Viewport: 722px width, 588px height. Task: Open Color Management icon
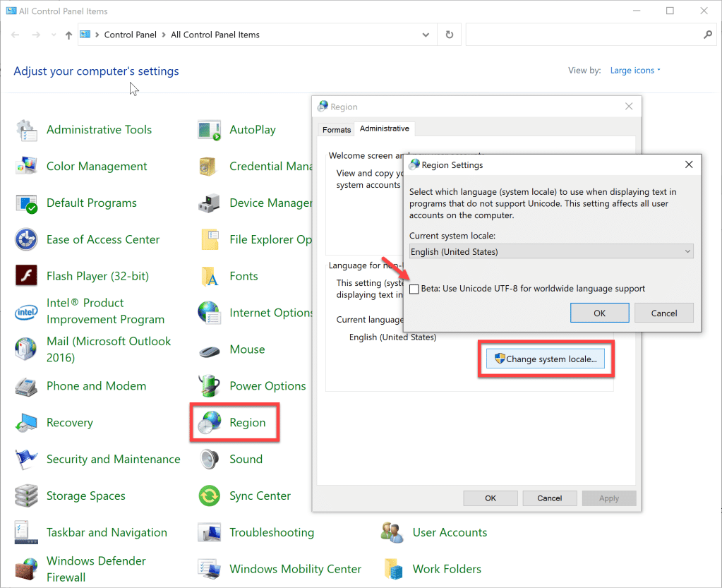pos(26,166)
